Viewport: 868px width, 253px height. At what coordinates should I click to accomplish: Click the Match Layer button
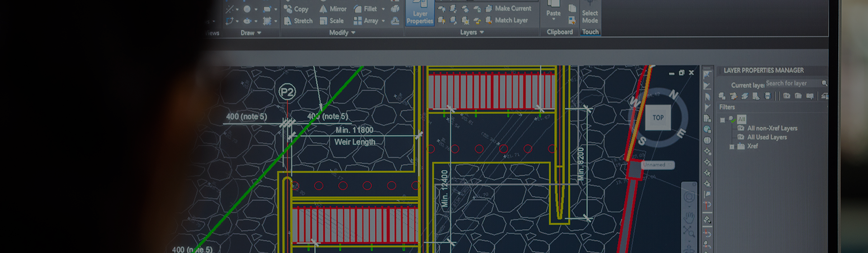[x=506, y=20]
